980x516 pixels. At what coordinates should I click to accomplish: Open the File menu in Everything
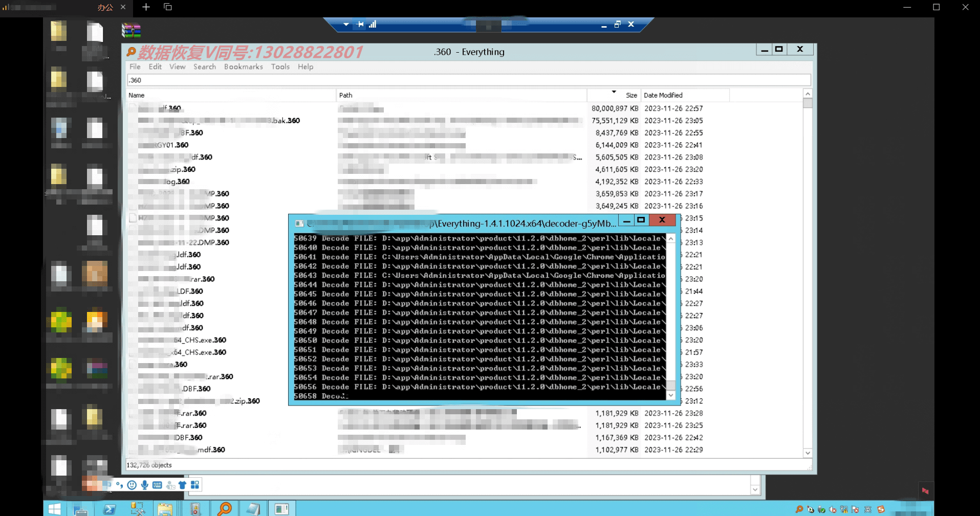coord(135,67)
